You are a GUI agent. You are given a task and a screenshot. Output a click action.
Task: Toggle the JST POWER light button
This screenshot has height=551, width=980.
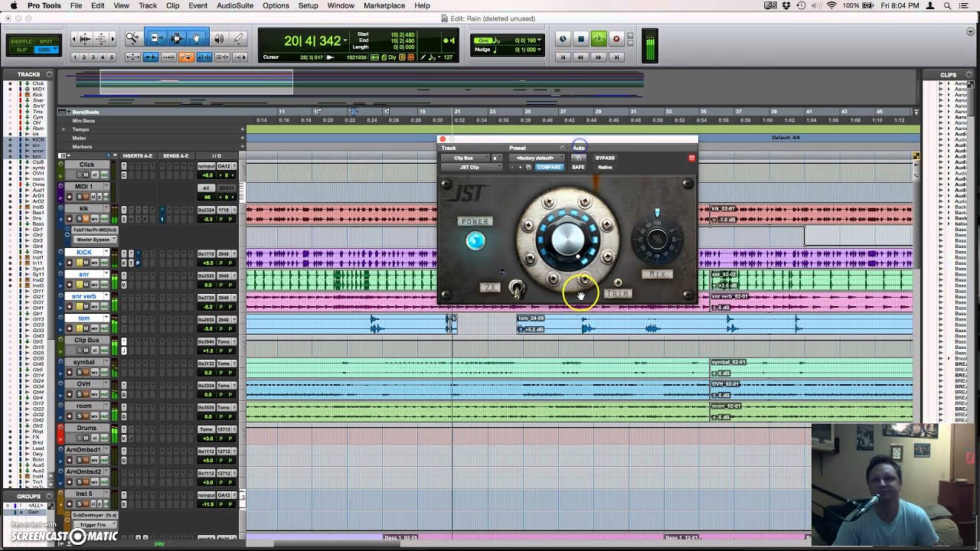tap(475, 242)
